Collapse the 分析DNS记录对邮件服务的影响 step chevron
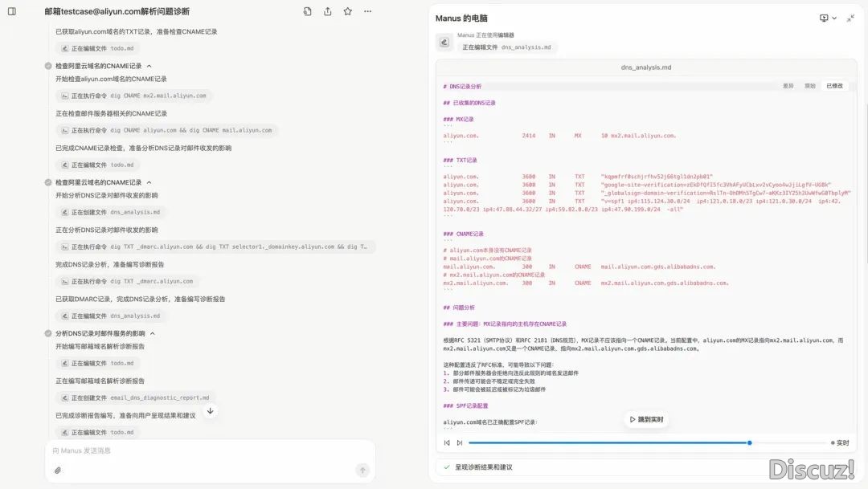Viewport: 868px width, 489px height. point(152,333)
